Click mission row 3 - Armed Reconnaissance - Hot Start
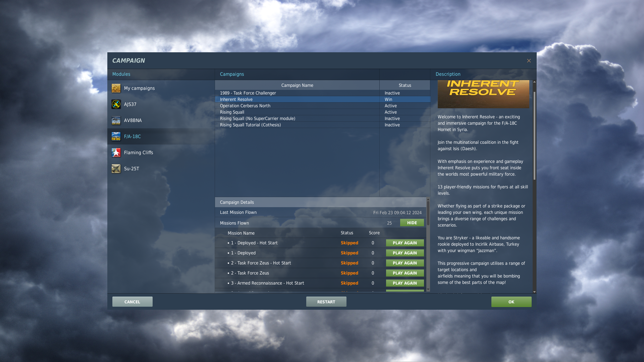This screenshot has height=362, width=644. tap(320, 283)
